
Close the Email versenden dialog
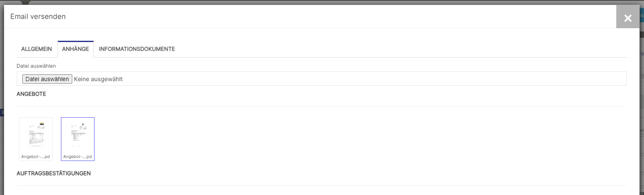[628, 17]
